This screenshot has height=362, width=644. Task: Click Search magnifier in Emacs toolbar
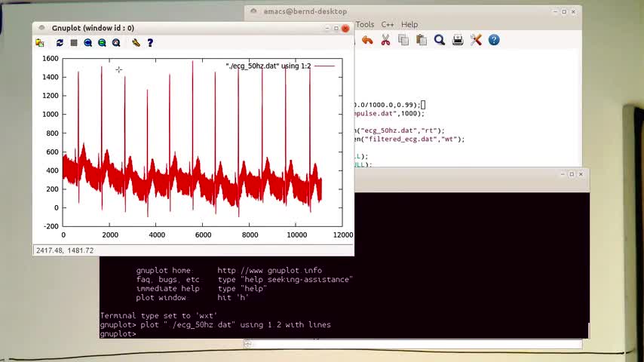click(440, 40)
